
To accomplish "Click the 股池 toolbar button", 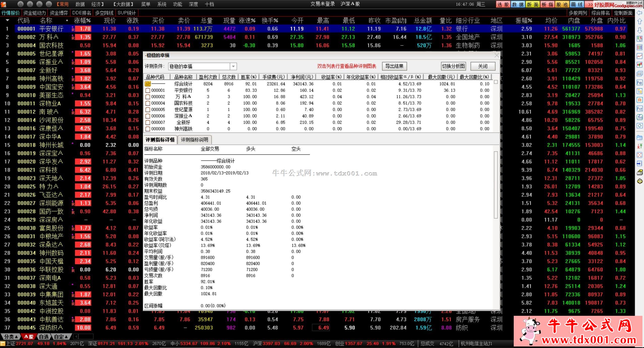I will [562, 5].
